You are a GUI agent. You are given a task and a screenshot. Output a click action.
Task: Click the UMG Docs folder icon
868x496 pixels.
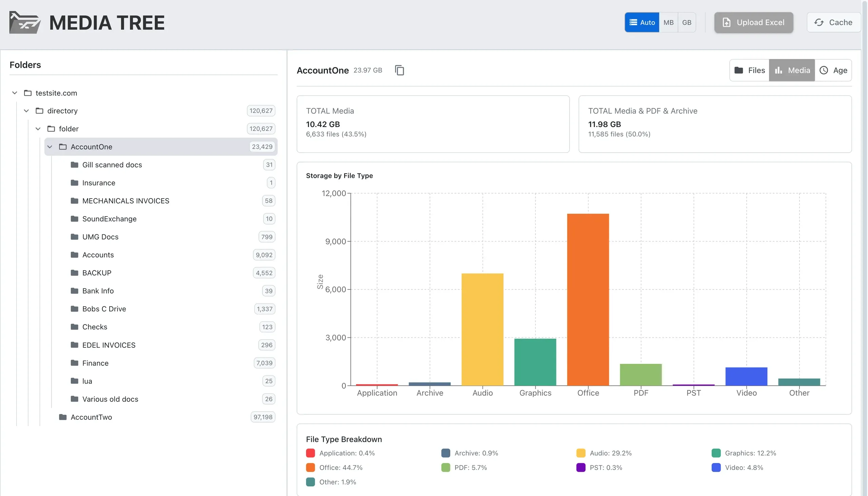click(x=74, y=237)
